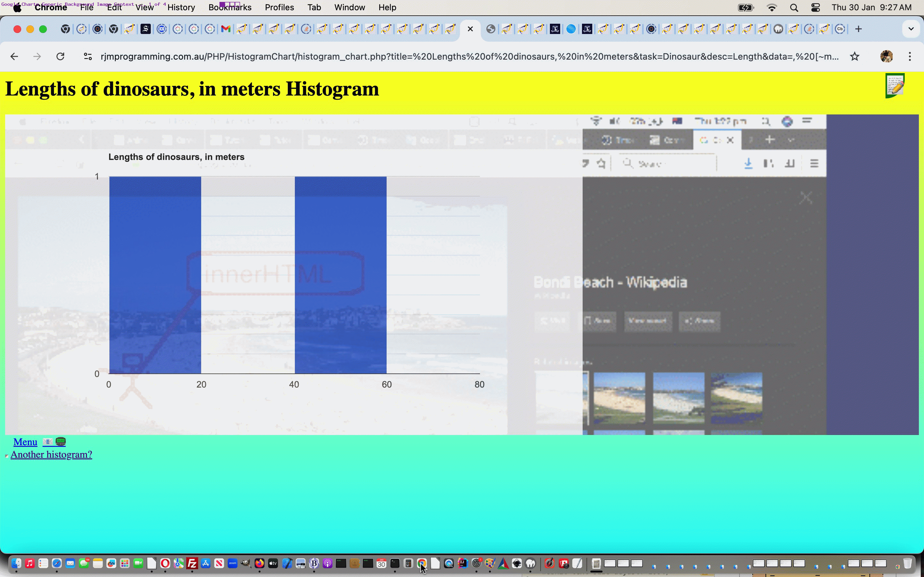Go back to the previous page

point(14,56)
